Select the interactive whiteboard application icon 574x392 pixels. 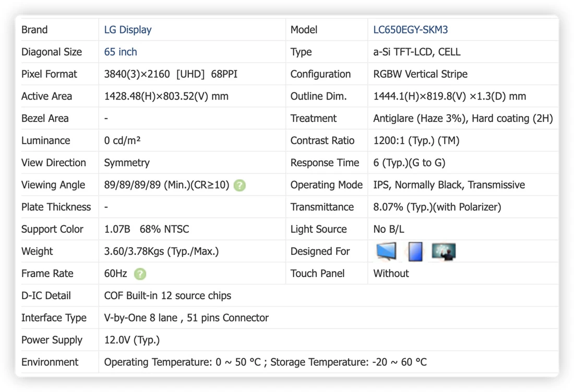coord(444,251)
